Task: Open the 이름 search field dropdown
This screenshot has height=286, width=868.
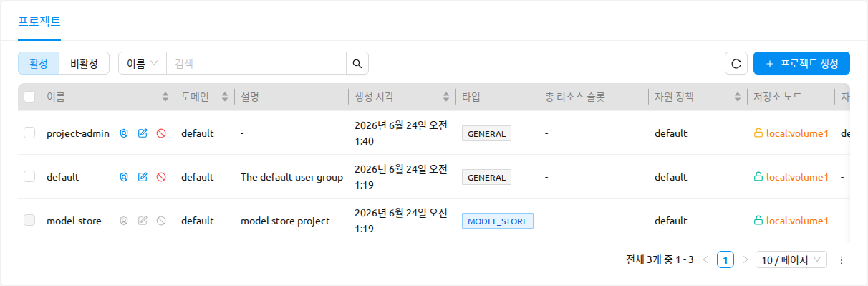Action: click(x=143, y=63)
